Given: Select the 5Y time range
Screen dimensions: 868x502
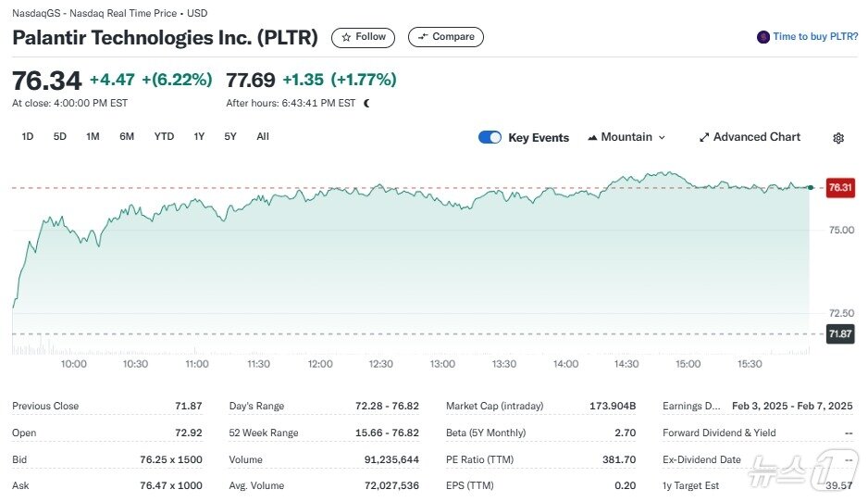Looking at the screenshot, I should [x=230, y=137].
